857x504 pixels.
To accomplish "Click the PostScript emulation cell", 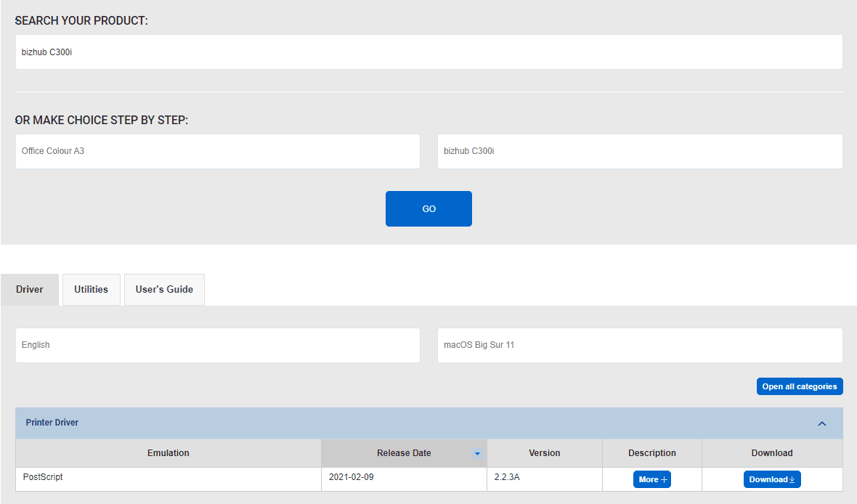I will [168, 479].
